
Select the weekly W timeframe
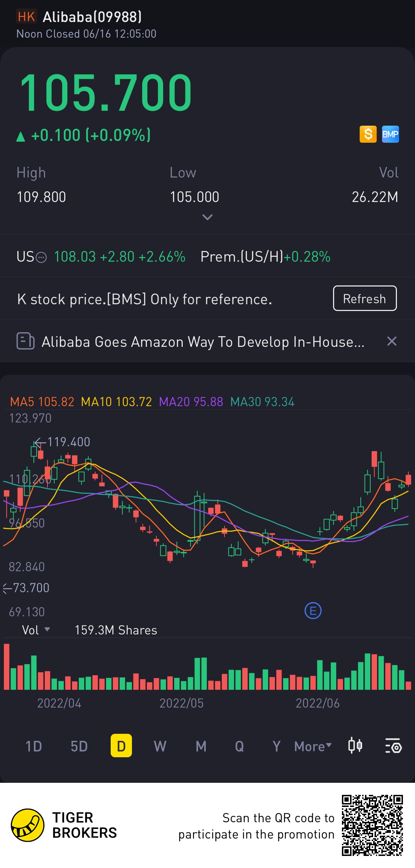click(160, 746)
